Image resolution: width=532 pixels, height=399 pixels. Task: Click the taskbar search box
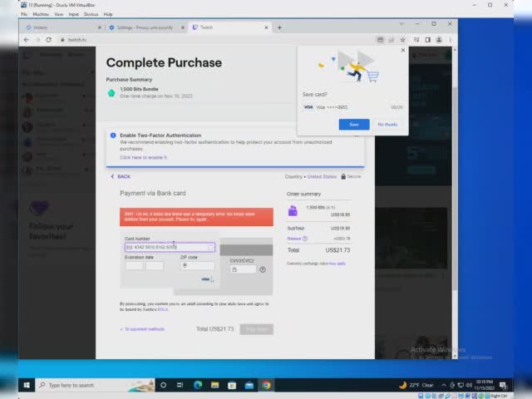click(96, 385)
